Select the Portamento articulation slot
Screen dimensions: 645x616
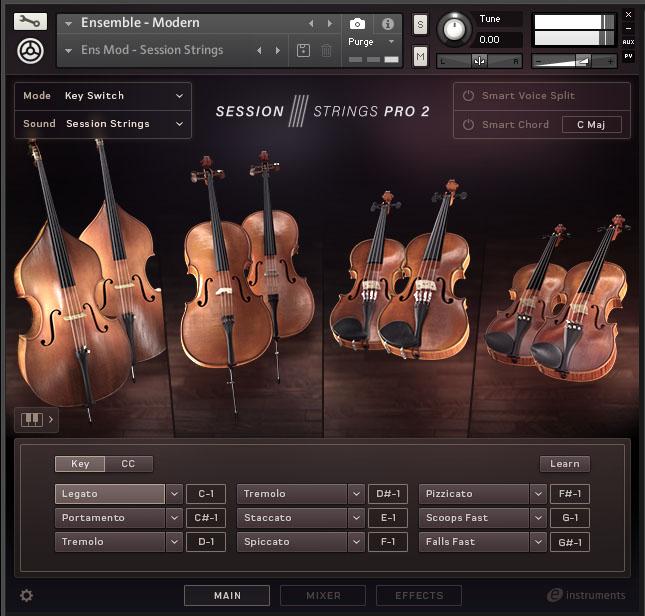[x=110, y=518]
